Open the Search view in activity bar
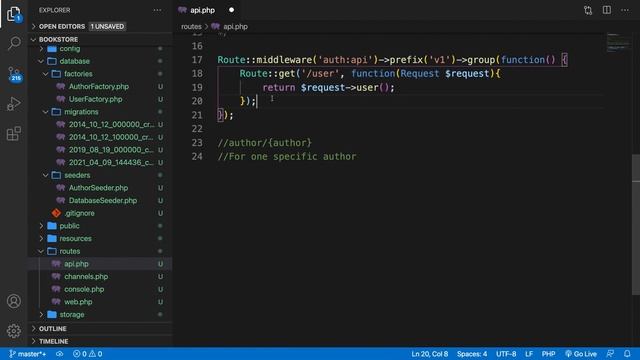Screen dimensions: 640x360 point(14,43)
